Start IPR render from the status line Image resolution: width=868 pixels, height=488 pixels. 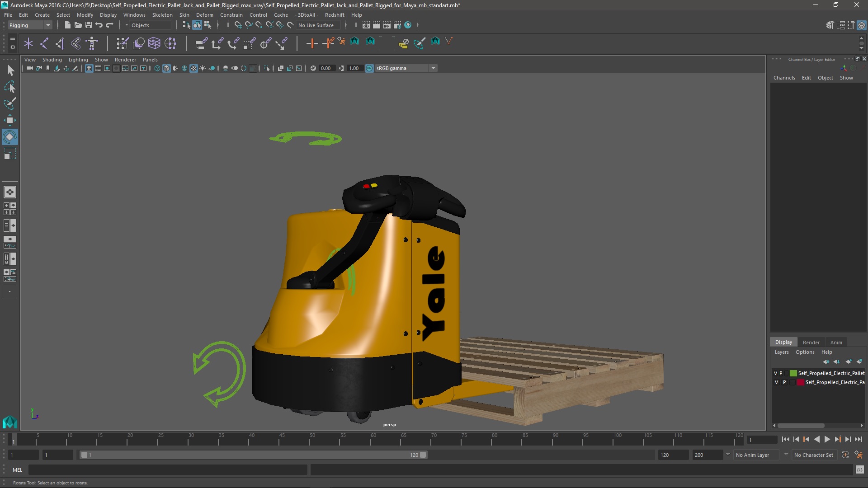387,25
